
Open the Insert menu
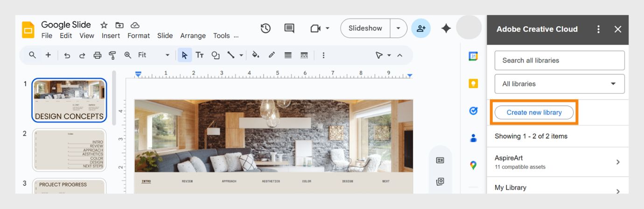pos(111,36)
